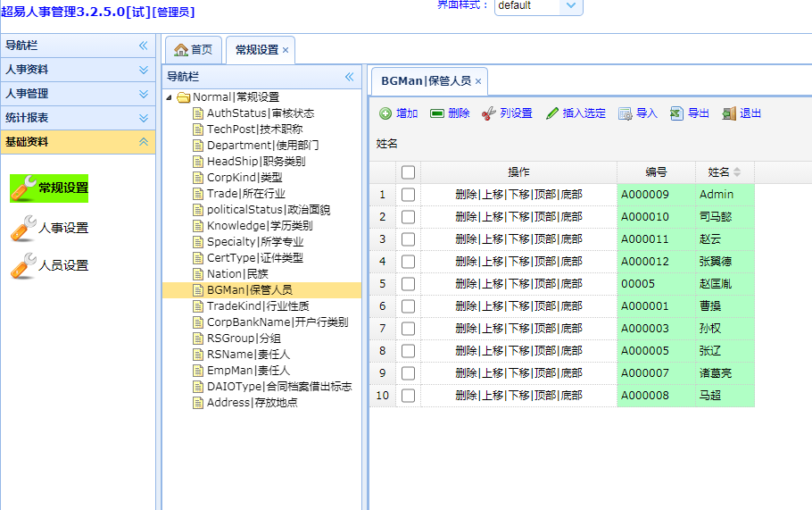Click the pencil Insert Selected icon
Viewport: 812px width, 510px height.
pos(552,113)
